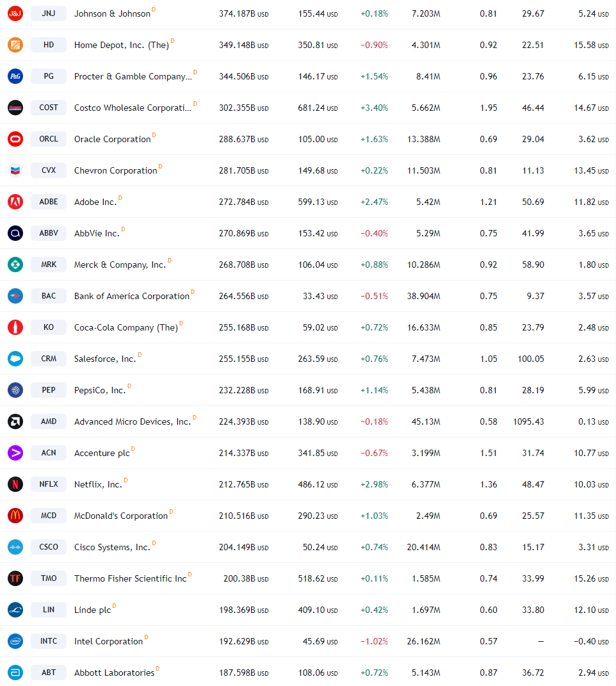Viewport: 616px width, 686px height.
Task: Click the Merck logo icon
Action: point(15,265)
